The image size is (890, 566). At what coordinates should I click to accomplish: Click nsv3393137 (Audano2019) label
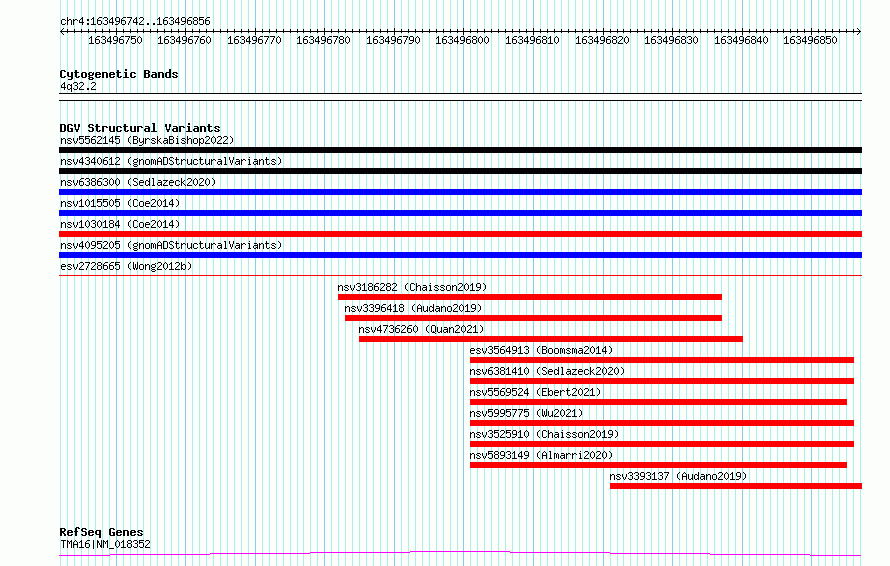point(678,476)
